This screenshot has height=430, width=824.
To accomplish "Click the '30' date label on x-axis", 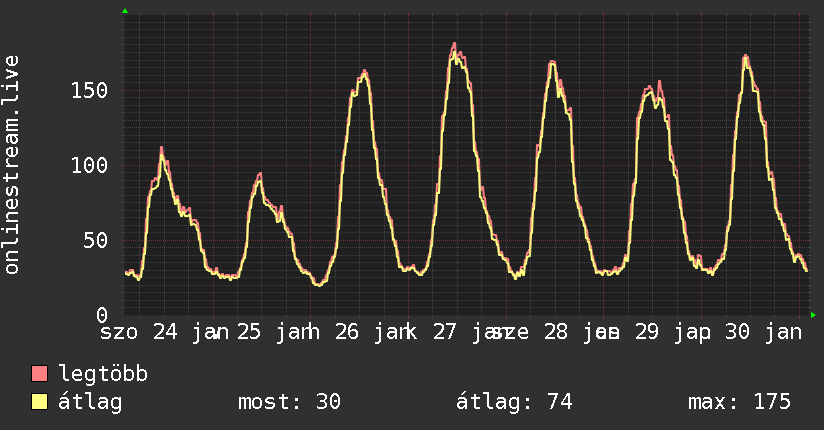I will pyautogui.click(x=737, y=332).
